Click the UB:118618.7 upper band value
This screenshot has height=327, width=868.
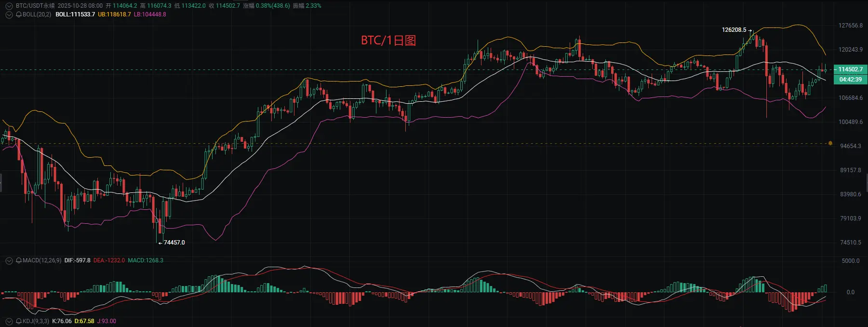coord(114,14)
